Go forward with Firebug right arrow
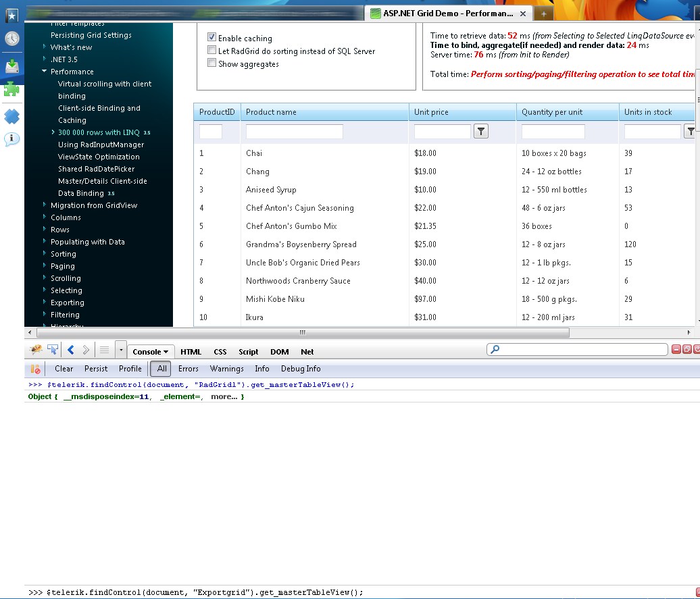 [86, 350]
